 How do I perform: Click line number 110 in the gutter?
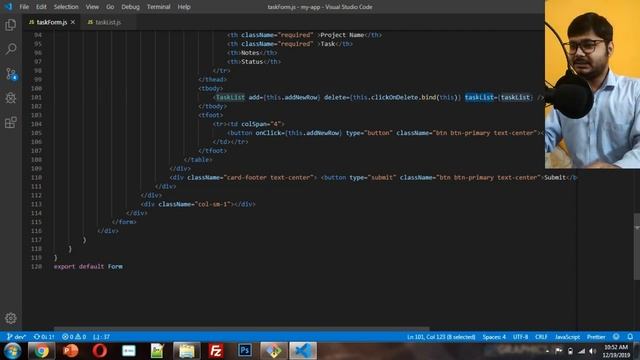[x=36, y=178]
